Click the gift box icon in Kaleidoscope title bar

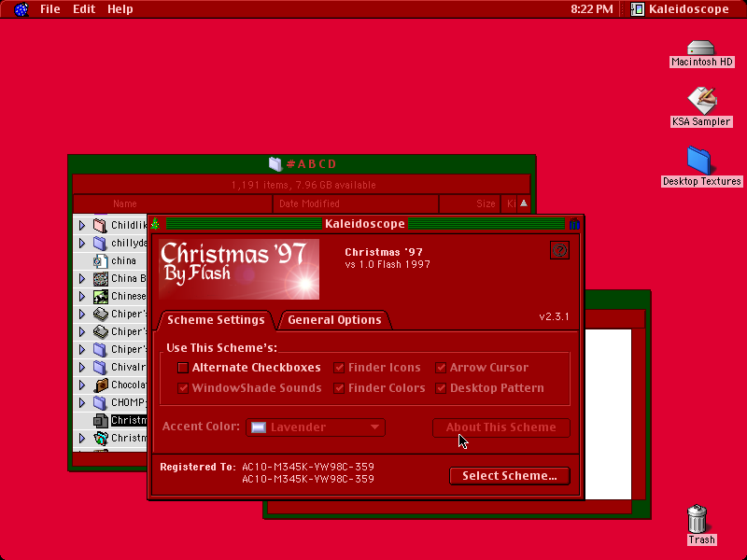pyautogui.click(x=574, y=223)
